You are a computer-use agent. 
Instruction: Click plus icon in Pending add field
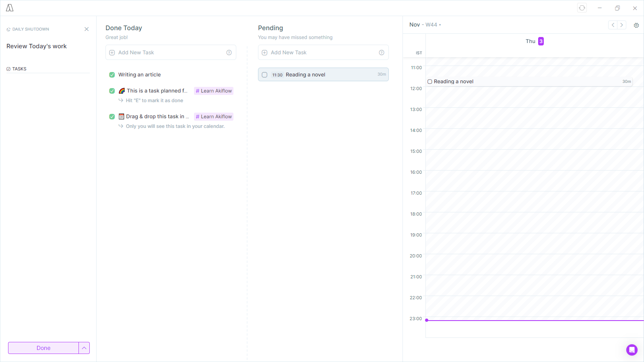tap(264, 53)
